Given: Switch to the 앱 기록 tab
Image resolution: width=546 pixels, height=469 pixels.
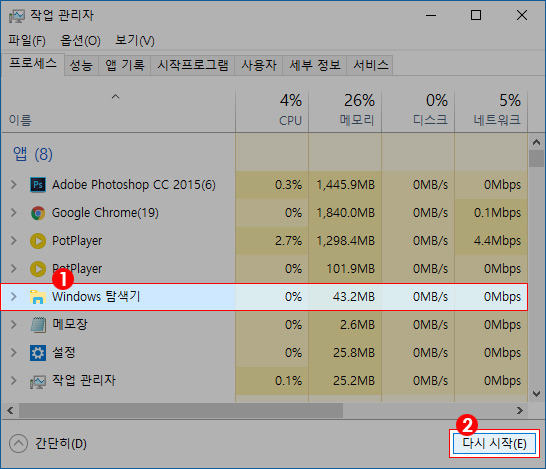Looking at the screenshot, I should click(x=124, y=65).
